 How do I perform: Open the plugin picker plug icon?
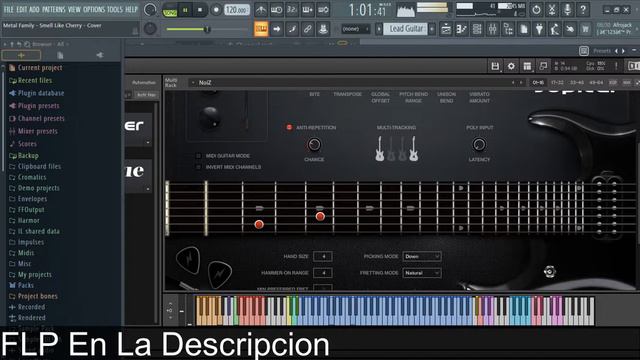(x=539, y=29)
